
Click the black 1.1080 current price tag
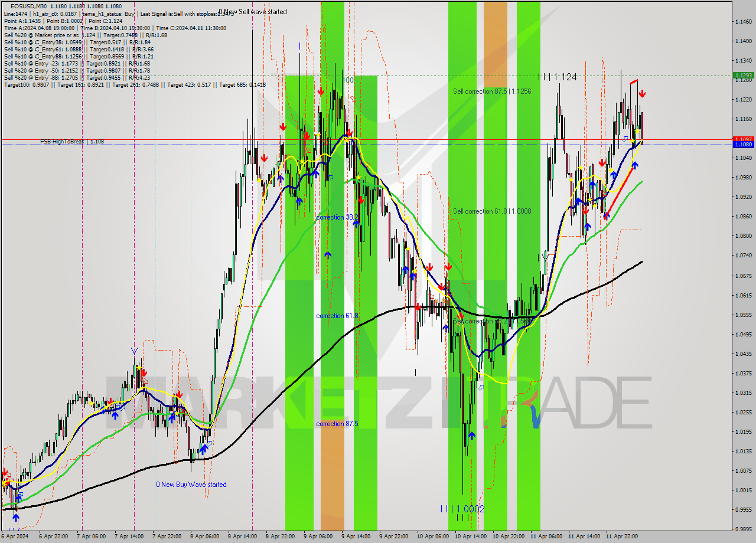pyautogui.click(x=743, y=145)
